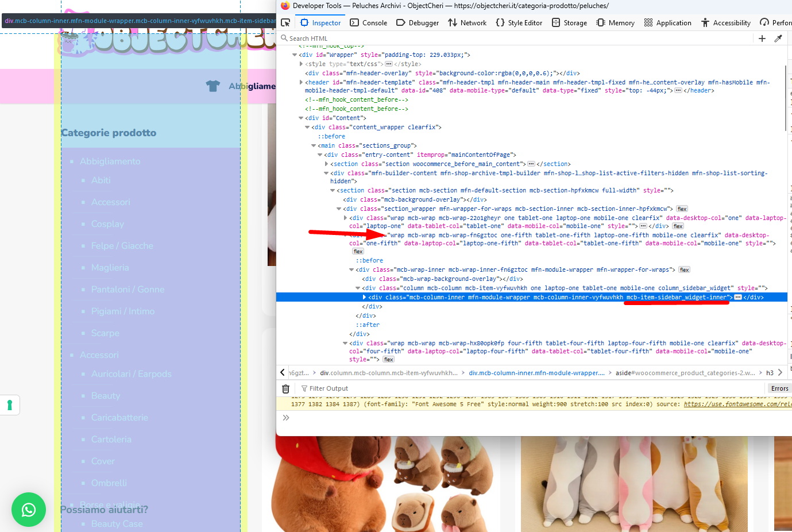Open the fontawesome source link in console
This screenshot has height=532, width=792.
click(x=737, y=404)
